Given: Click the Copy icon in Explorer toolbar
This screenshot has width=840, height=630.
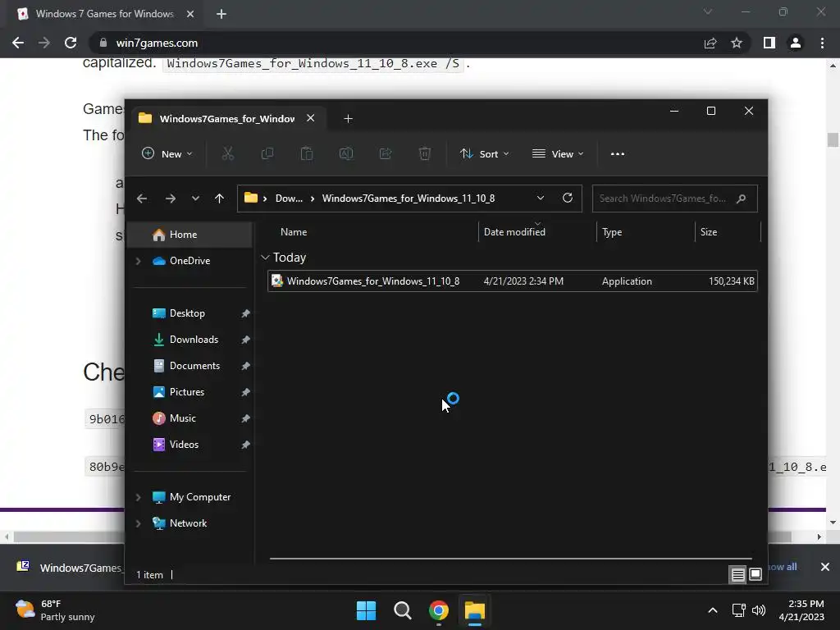Looking at the screenshot, I should click(267, 153).
